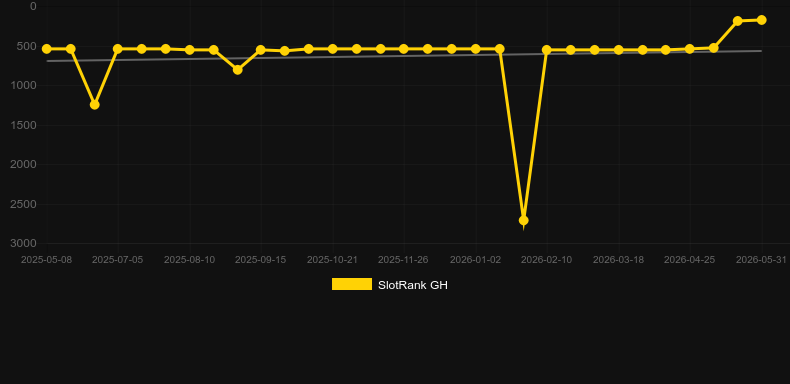
Task: Click the 2026-01-02 date axis label
Action: [476, 260]
